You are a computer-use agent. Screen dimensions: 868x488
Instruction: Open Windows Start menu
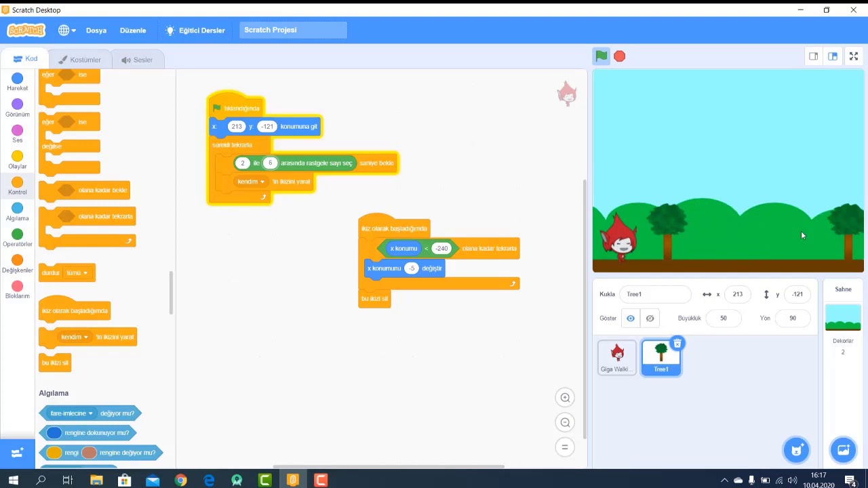click(x=14, y=480)
